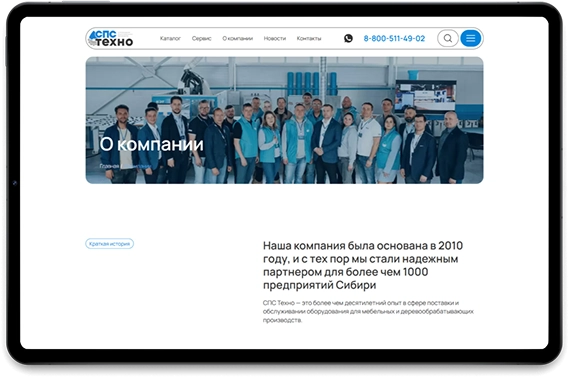
Task: Navigate to Контакты
Action: pos(309,38)
